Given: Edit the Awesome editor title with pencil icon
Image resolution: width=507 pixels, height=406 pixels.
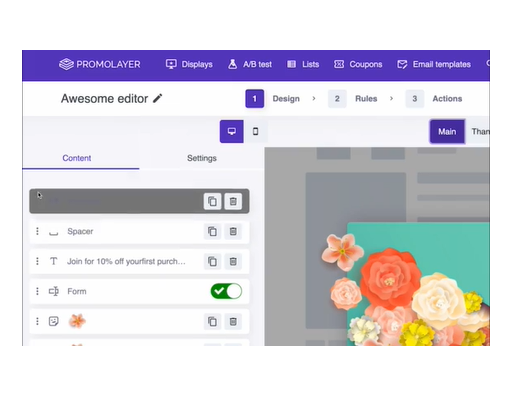Looking at the screenshot, I should click(x=157, y=98).
